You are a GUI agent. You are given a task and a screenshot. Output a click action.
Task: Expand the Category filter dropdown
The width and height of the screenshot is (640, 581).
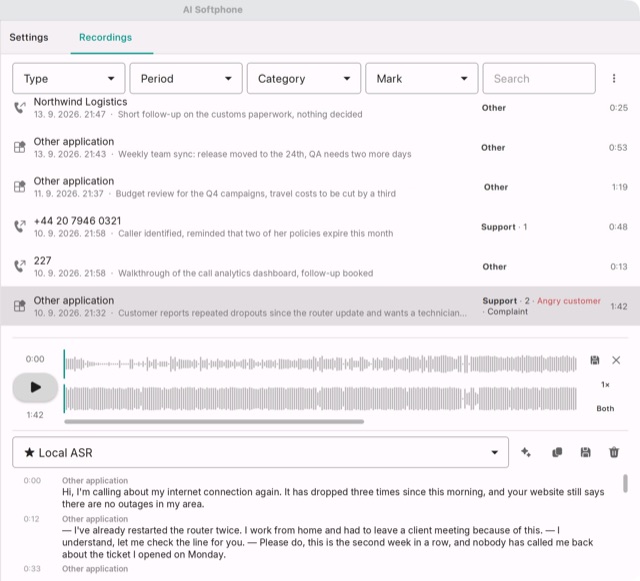click(304, 78)
